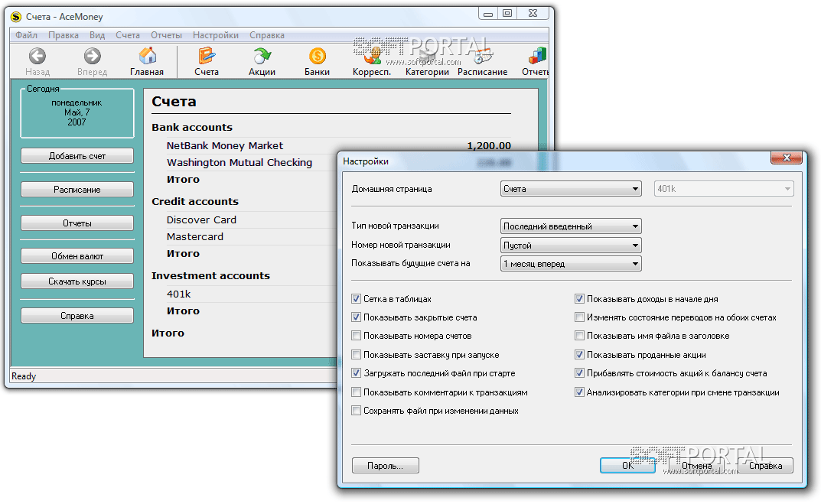Open the Вид menu

coord(97,35)
